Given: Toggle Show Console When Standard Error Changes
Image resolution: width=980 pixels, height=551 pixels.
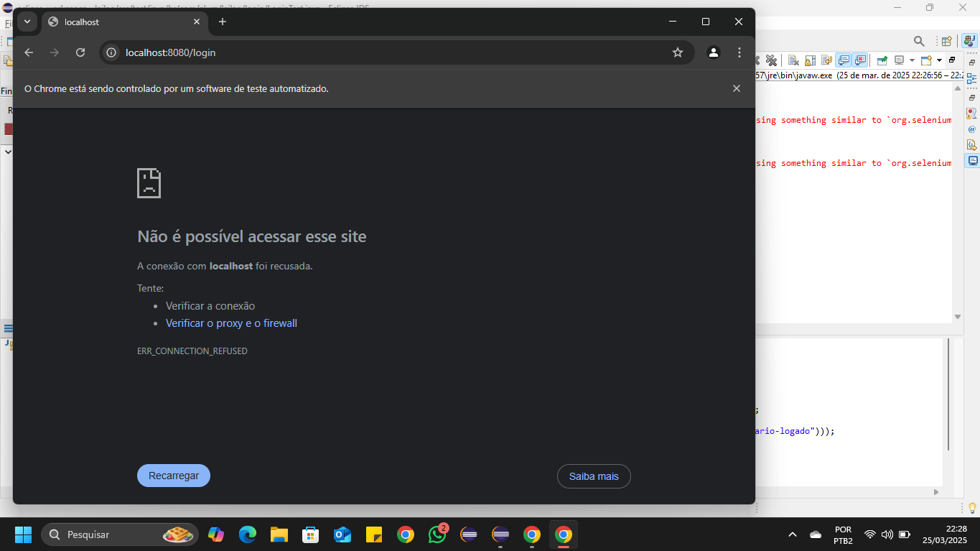Looking at the screenshot, I should click(859, 61).
